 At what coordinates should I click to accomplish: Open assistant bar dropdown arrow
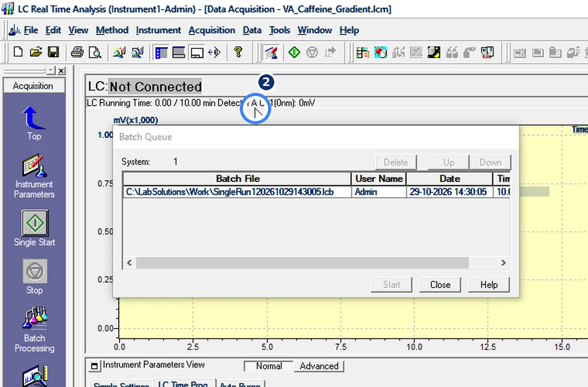[x=51, y=71]
